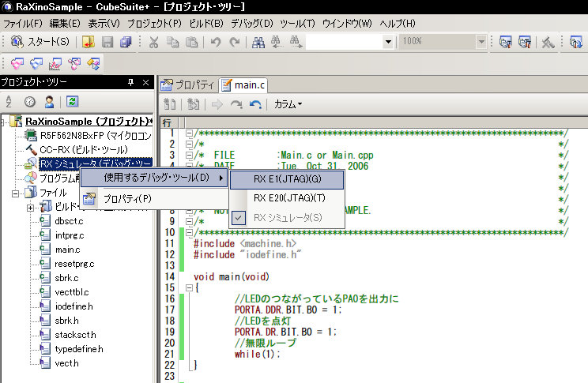The width and height of the screenshot is (588, 383).
Task: Open the 編集(E) menu
Action: click(65, 24)
